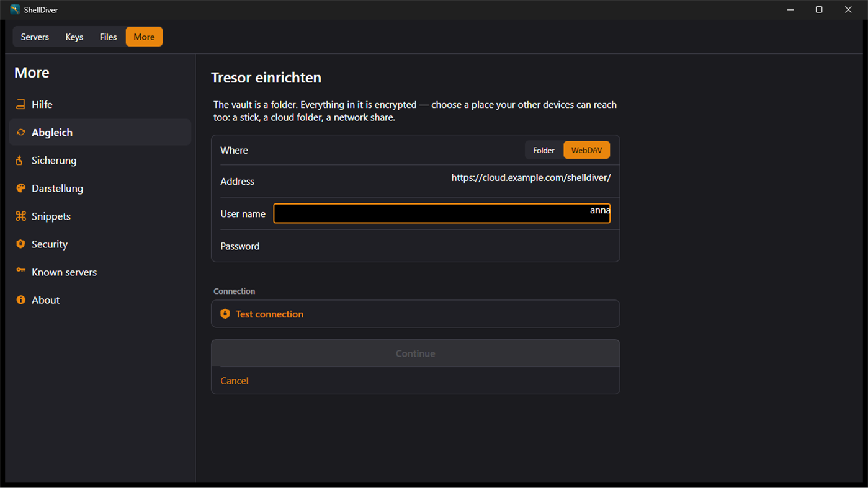The image size is (868, 488).
Task: Switch to the Keys tab
Action: [74, 37]
